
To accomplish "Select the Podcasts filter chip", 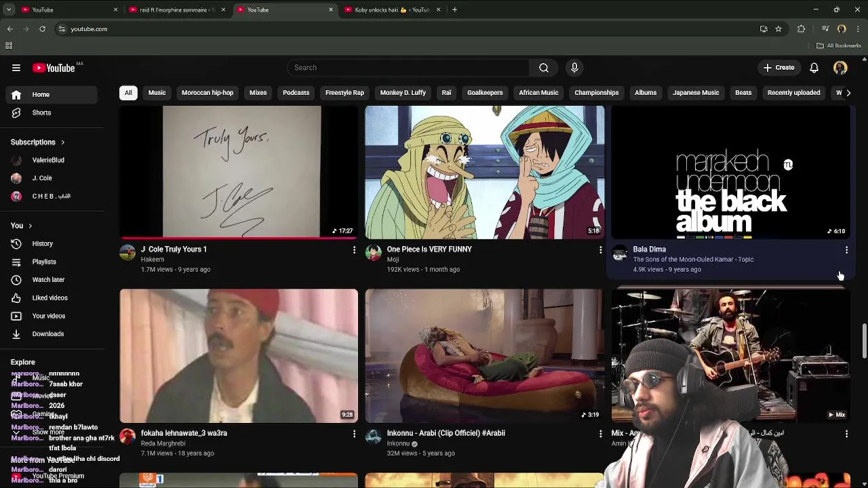I will pyautogui.click(x=296, y=93).
